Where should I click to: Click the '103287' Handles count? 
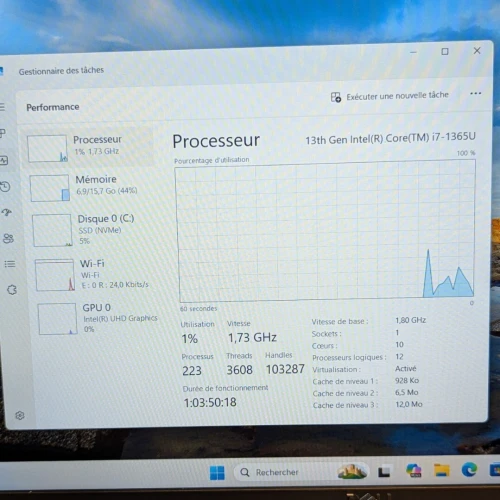click(x=285, y=369)
